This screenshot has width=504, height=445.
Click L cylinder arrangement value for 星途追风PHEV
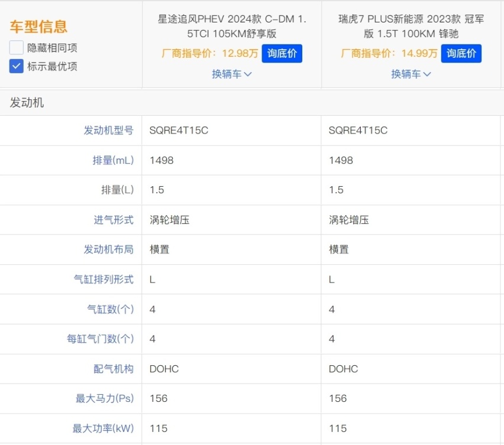[153, 280]
